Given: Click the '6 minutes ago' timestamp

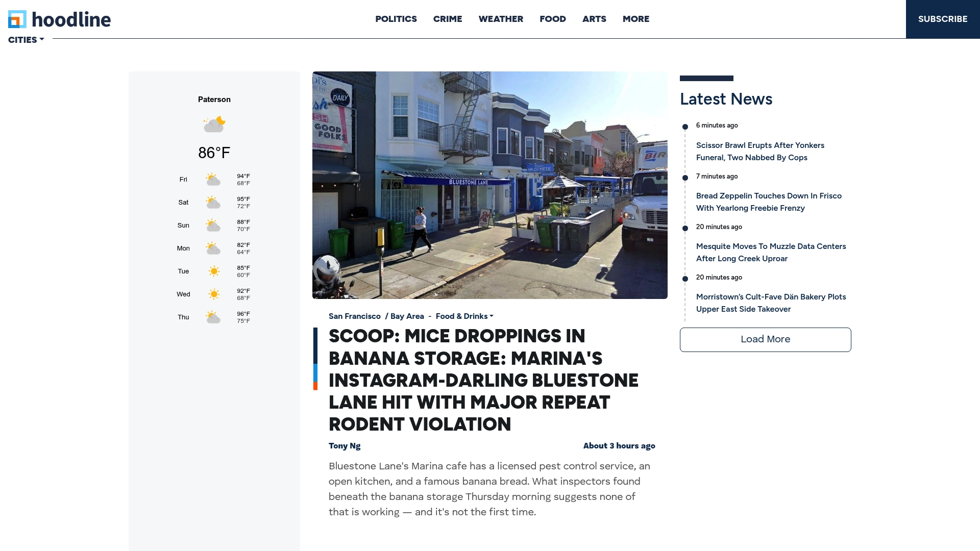Looking at the screenshot, I should 717,126.
